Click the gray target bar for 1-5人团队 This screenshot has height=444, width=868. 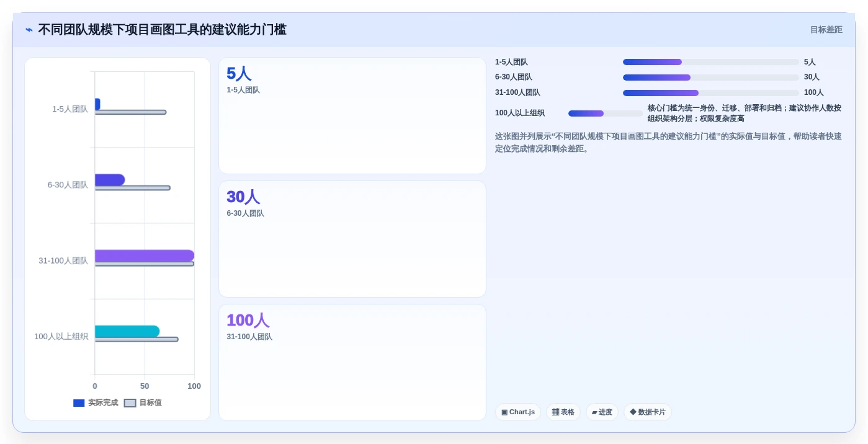(130, 112)
